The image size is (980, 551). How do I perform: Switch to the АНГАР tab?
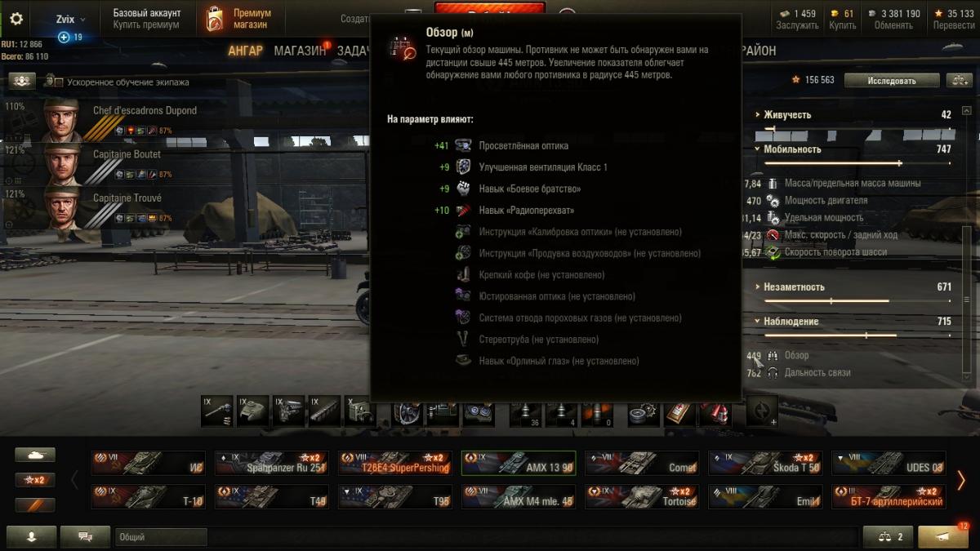pyautogui.click(x=246, y=51)
